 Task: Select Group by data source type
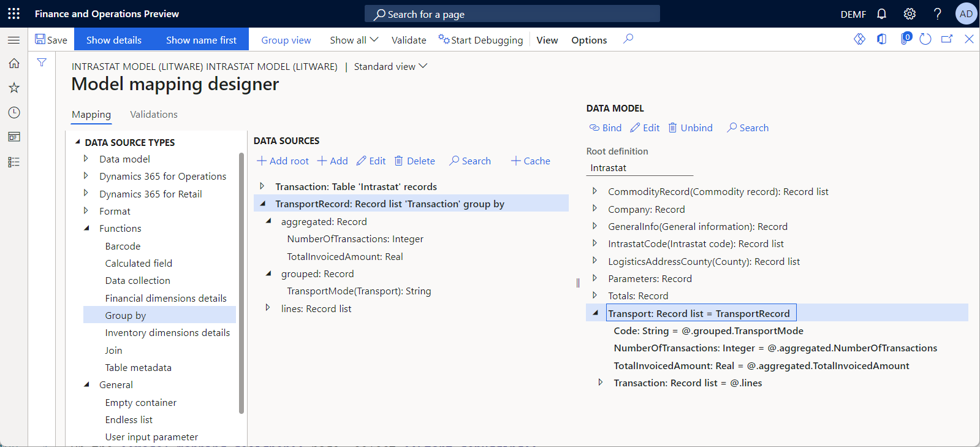[159, 315]
